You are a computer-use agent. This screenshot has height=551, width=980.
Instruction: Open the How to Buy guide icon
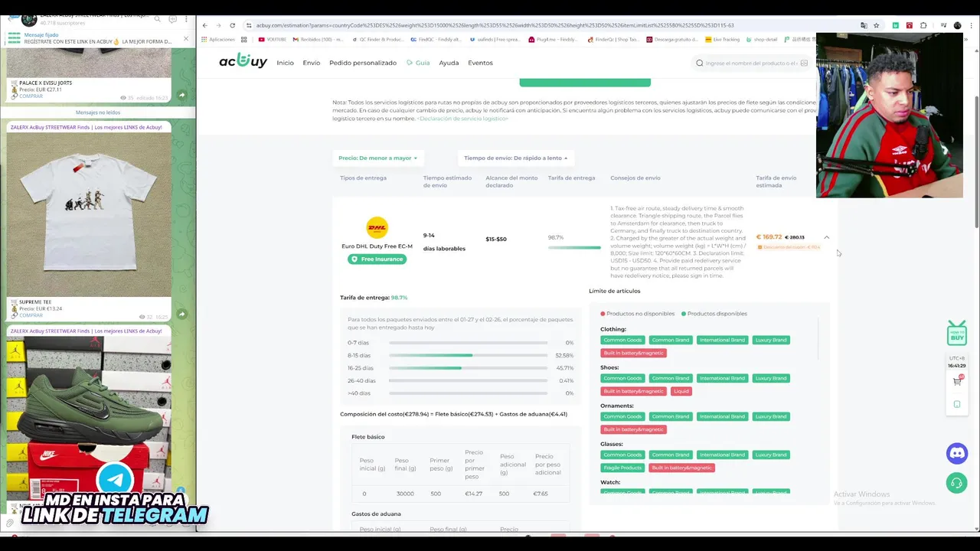point(956,333)
